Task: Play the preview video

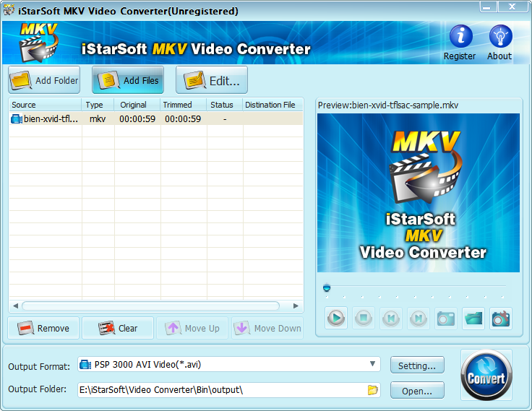Action: pos(336,318)
